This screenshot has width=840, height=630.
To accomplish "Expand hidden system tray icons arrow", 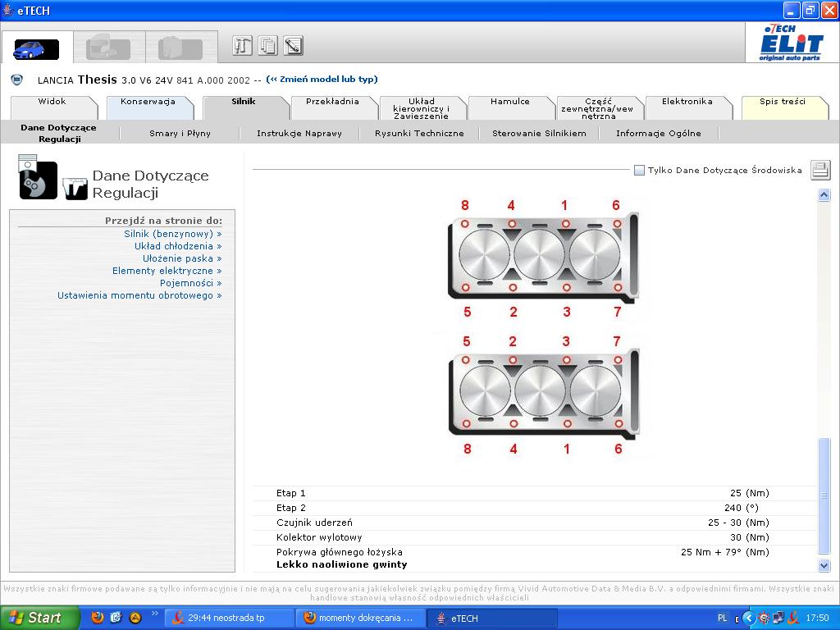I will click(x=748, y=618).
